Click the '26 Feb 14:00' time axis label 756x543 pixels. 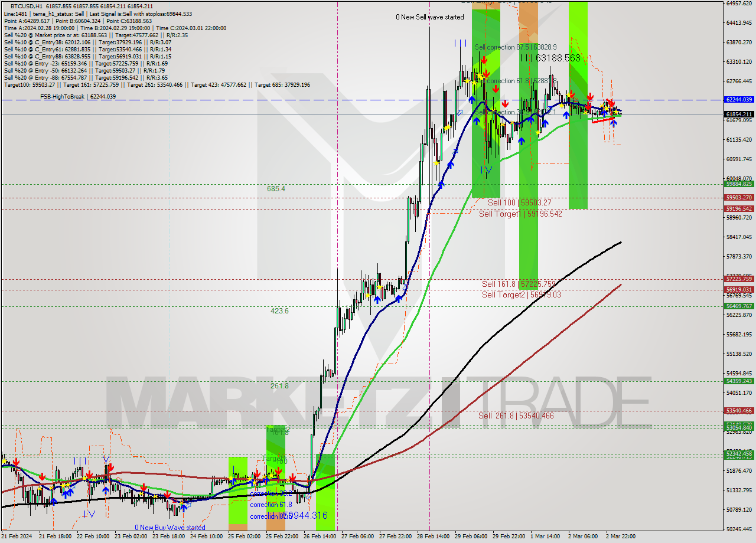tap(320, 537)
